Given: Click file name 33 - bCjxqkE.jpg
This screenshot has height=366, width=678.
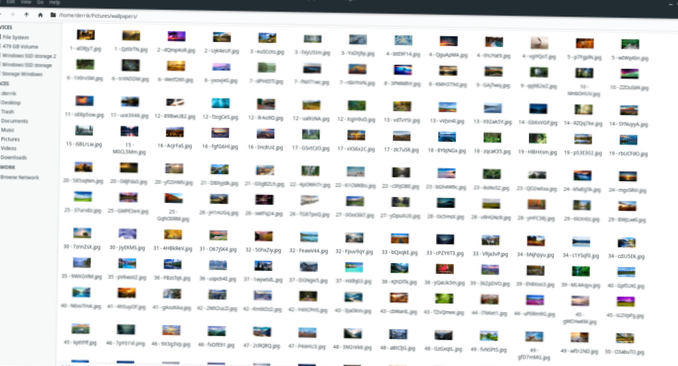Looking at the screenshot, I should (x=400, y=252).
